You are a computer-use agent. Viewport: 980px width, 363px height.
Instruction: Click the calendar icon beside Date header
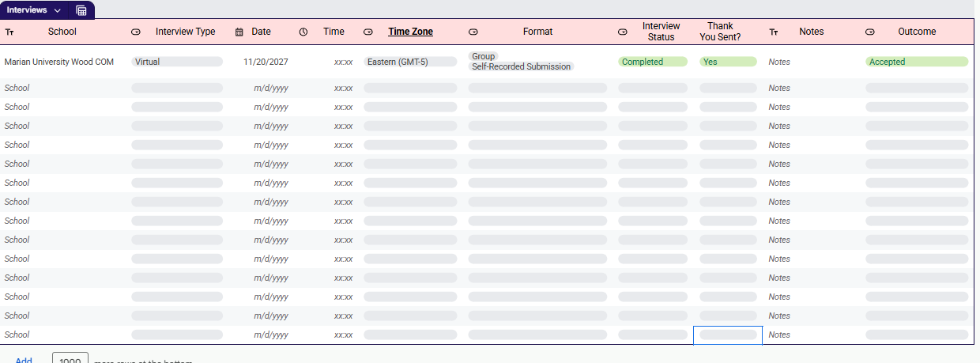239,32
